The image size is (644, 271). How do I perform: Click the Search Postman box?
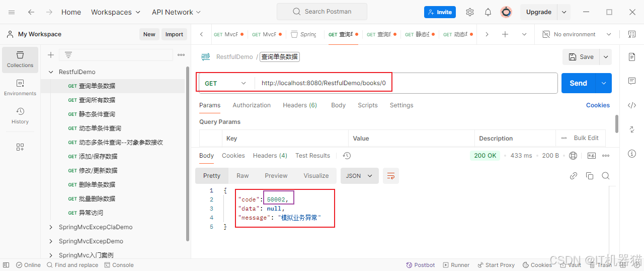point(322,12)
